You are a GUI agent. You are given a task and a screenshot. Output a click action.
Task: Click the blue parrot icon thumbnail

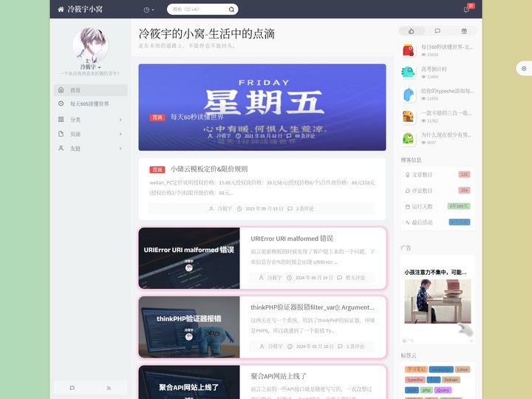point(409,95)
